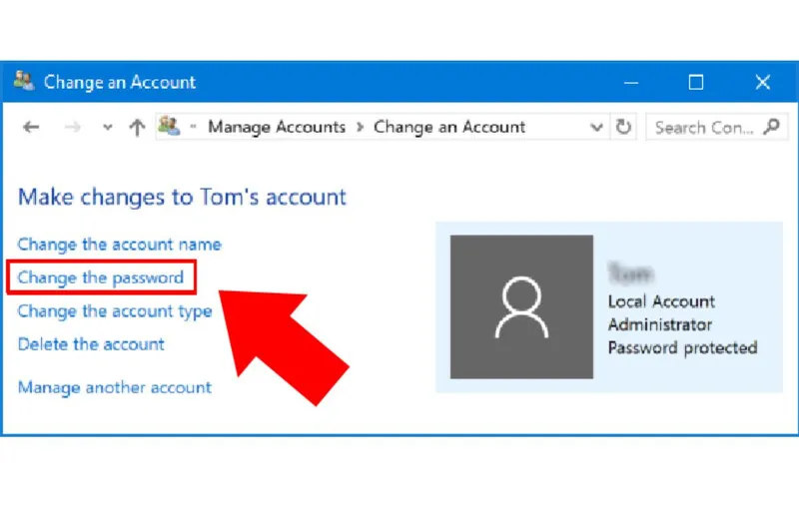The image size is (799, 532).
Task: Close the Change an Account window
Action: (x=763, y=82)
